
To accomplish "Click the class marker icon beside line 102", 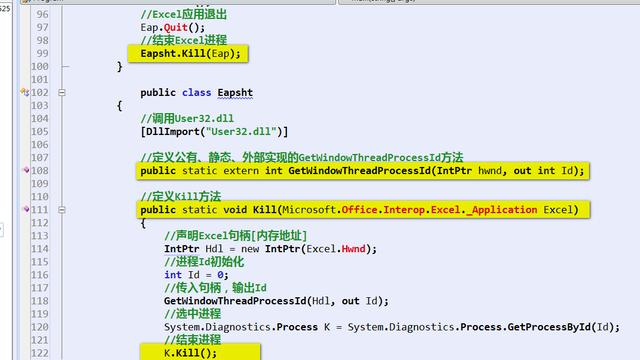I will click(x=25, y=92).
